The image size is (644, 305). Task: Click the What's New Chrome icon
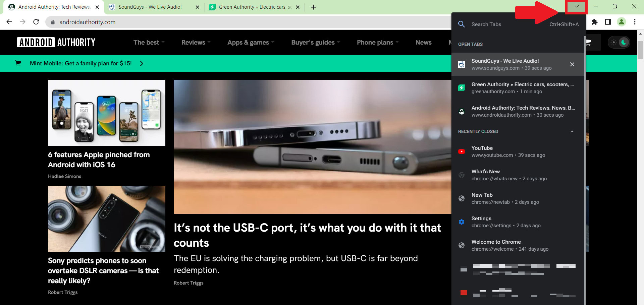(462, 175)
